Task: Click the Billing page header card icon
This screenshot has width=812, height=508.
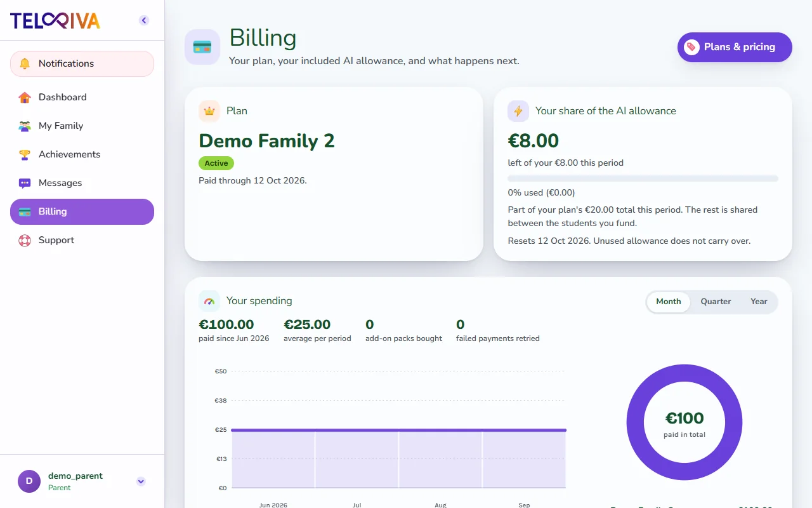Action: coord(202,47)
